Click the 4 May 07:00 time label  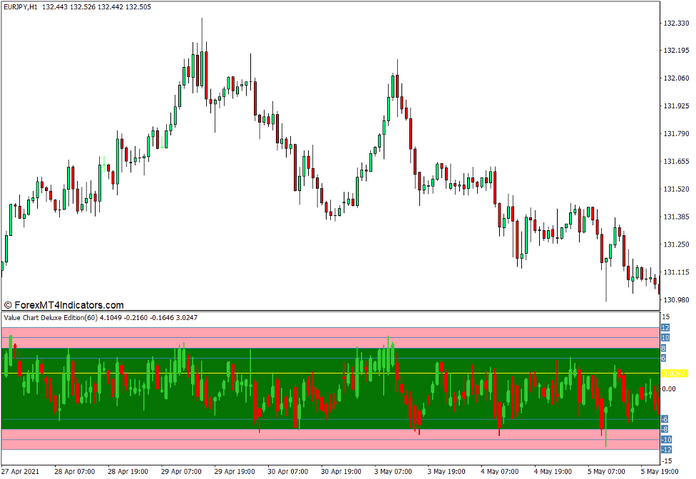pyautogui.click(x=499, y=471)
